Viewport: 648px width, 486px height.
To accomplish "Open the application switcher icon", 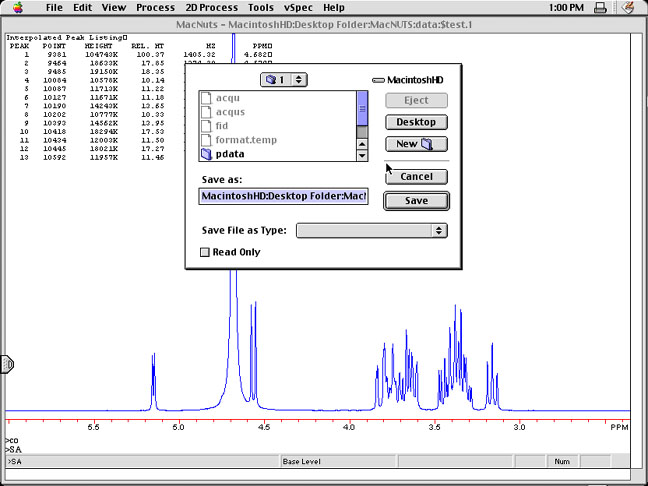I will 630,7.
